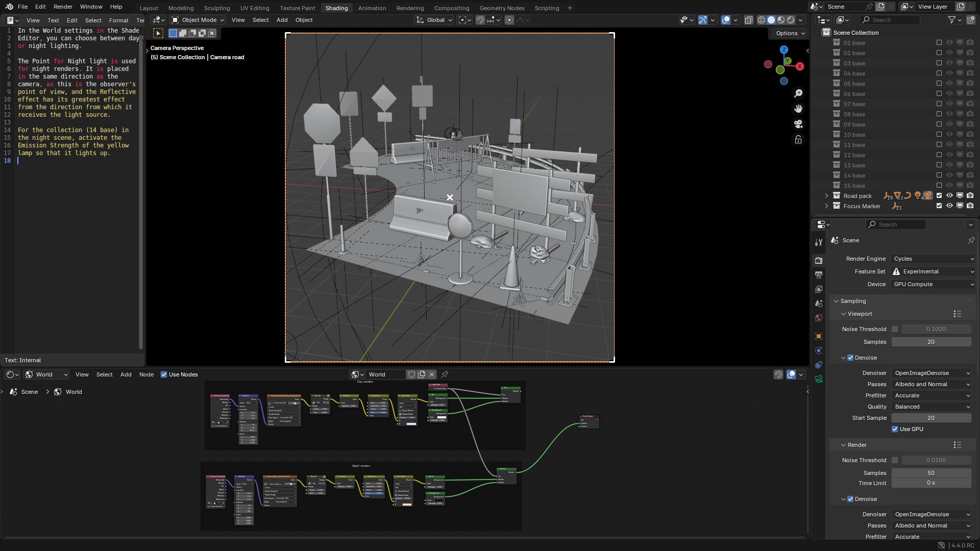Image resolution: width=980 pixels, height=551 pixels.
Task: Unlink the World datablock in the node editor
Action: (432, 374)
